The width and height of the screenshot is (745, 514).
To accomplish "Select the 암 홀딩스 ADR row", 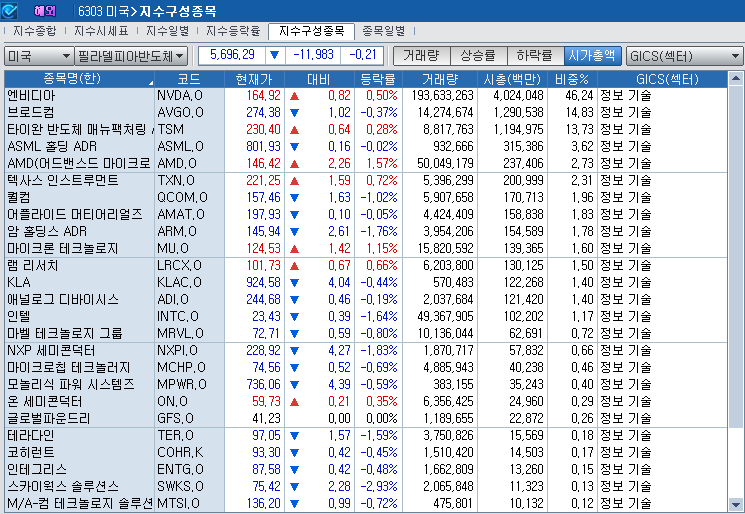I will (366, 232).
